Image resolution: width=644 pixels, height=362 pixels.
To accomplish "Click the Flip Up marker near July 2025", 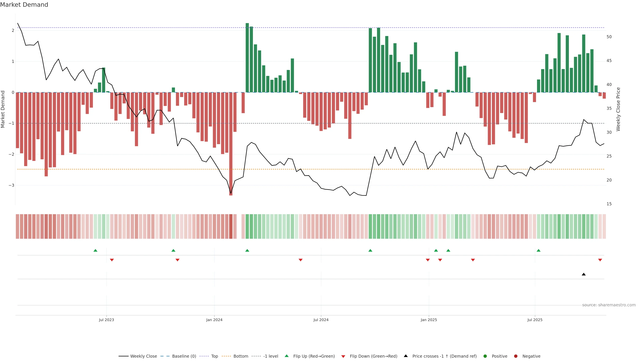I will [539, 250].
